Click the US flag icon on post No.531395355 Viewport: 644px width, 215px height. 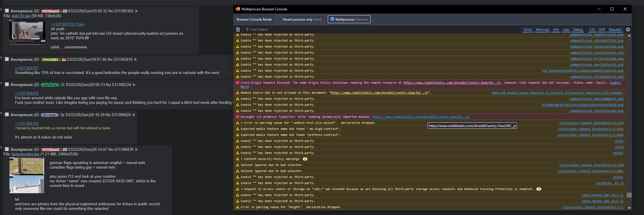click(x=65, y=11)
